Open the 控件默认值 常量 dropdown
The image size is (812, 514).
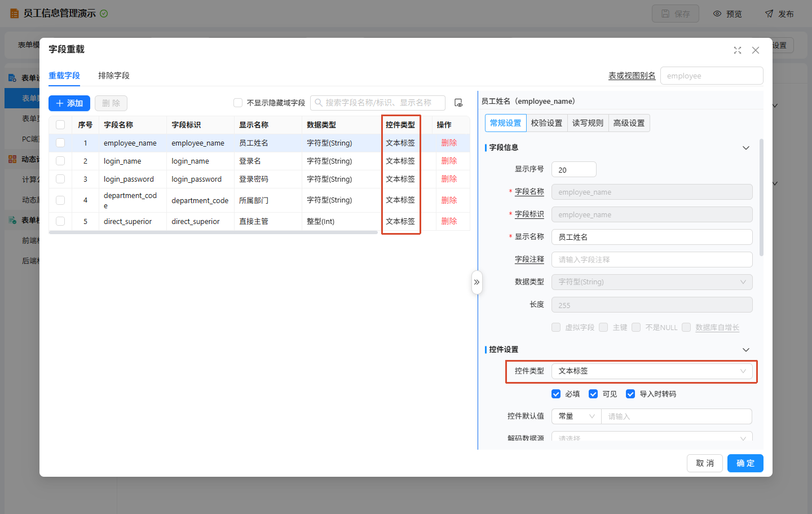(x=576, y=416)
